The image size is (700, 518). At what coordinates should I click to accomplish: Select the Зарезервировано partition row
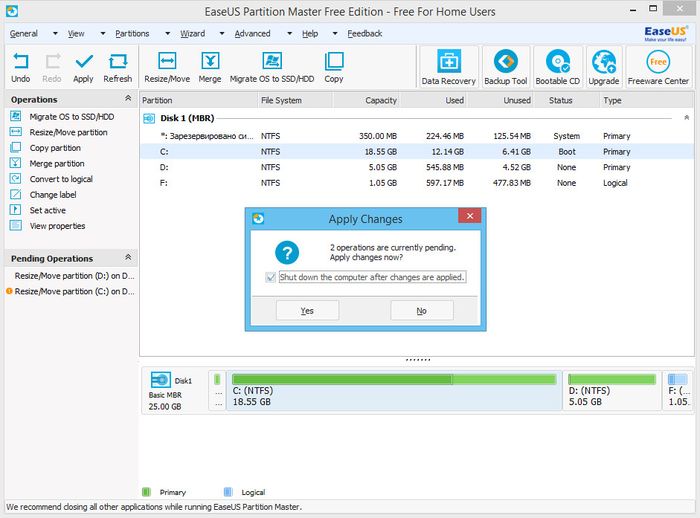click(x=417, y=136)
